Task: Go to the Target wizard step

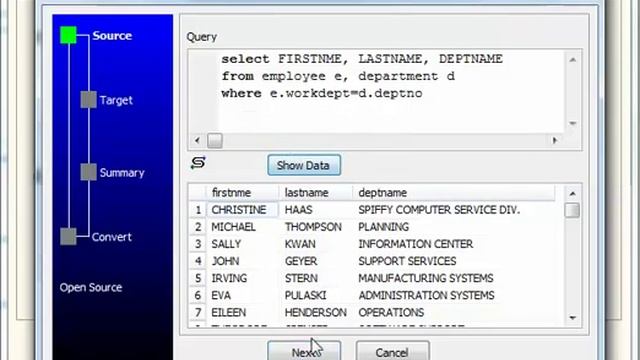Action: point(116,100)
